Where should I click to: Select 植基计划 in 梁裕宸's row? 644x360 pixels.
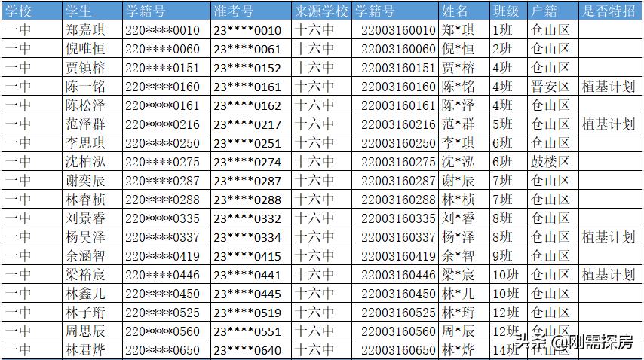pyautogui.click(x=609, y=275)
